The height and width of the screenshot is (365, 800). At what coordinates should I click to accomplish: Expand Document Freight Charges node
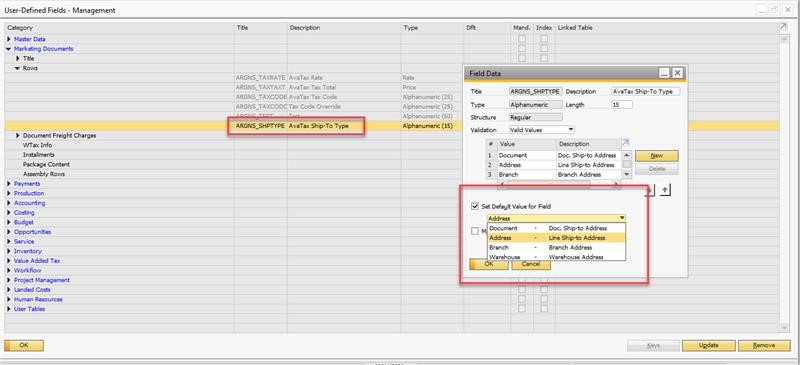tap(18, 136)
